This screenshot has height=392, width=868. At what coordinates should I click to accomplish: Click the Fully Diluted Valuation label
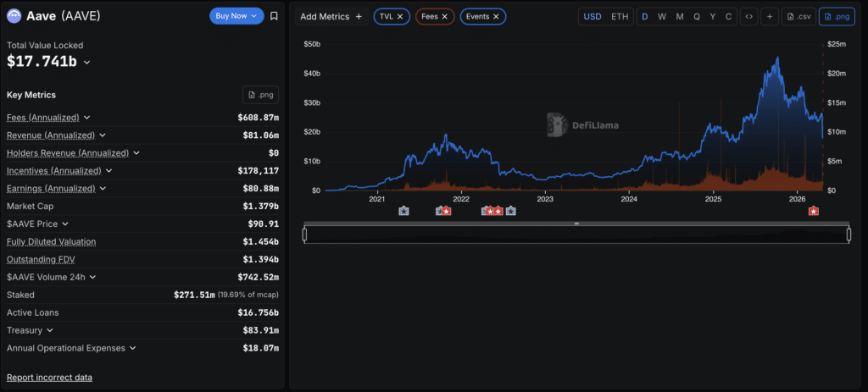click(x=51, y=241)
